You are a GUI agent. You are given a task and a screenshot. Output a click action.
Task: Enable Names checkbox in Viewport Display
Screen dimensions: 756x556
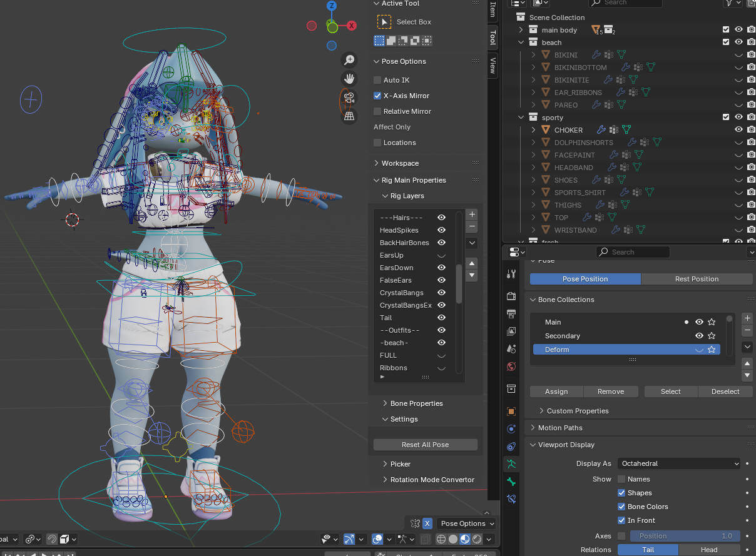(x=621, y=479)
